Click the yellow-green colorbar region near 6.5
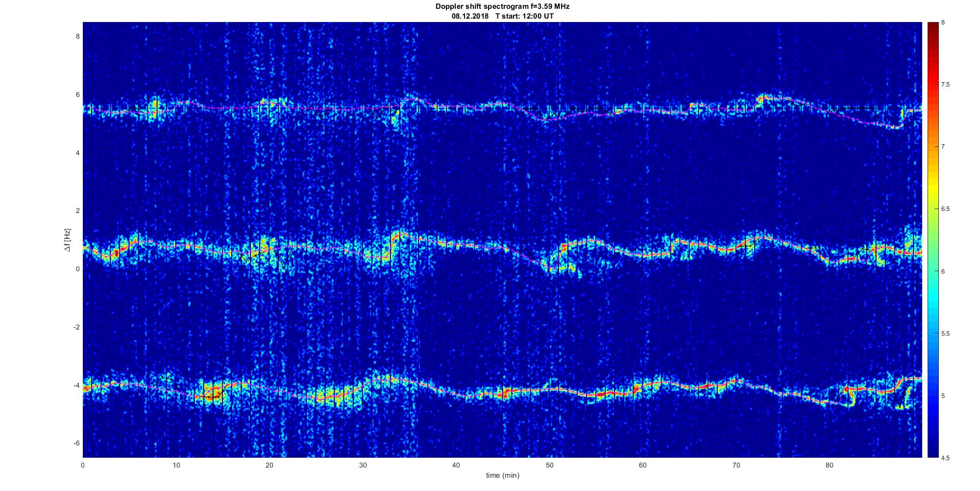Viewport: 980px width, 491px height. click(933, 209)
